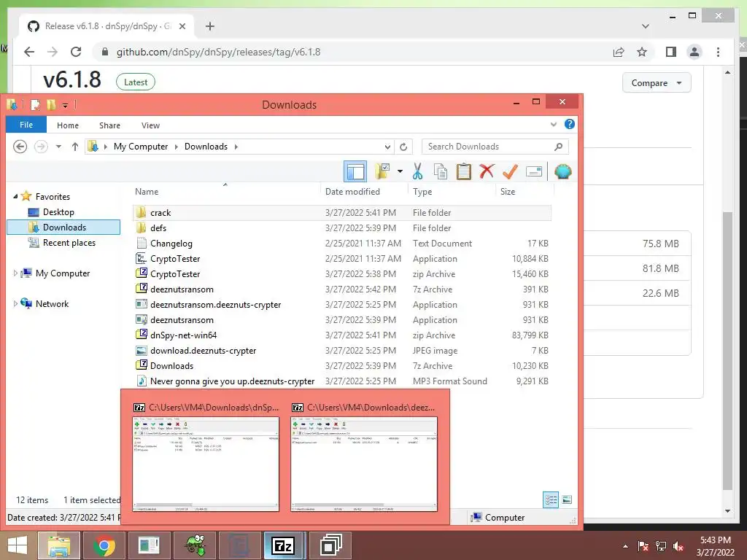The width and height of the screenshot is (747, 560).
Task: Sort by Type column header
Action: pos(422,192)
